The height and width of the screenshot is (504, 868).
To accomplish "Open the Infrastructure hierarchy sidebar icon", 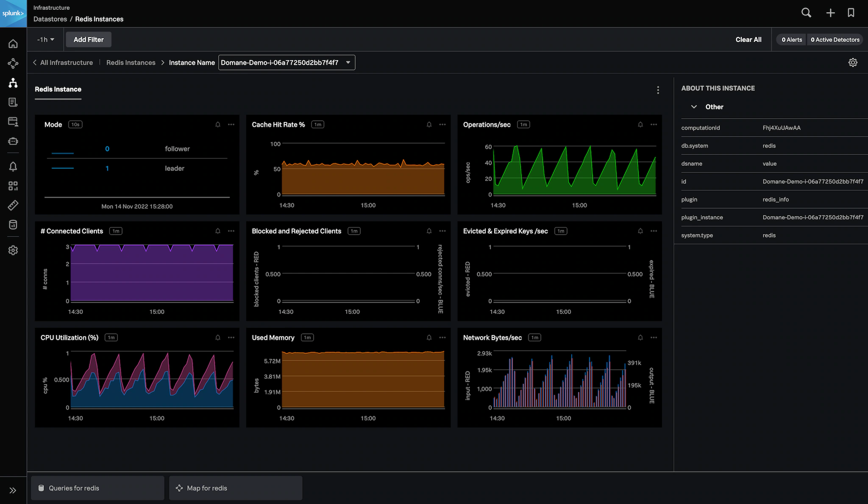I will pos(13,83).
